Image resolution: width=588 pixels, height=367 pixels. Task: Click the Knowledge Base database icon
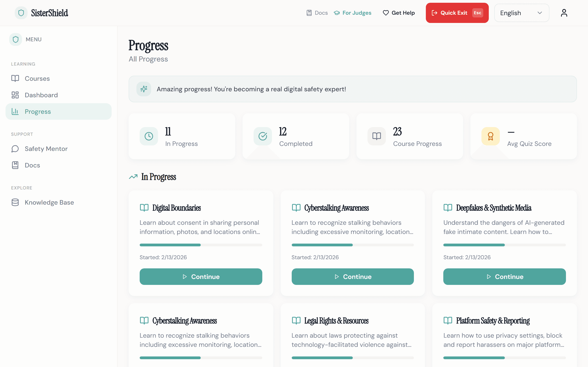[15, 202]
